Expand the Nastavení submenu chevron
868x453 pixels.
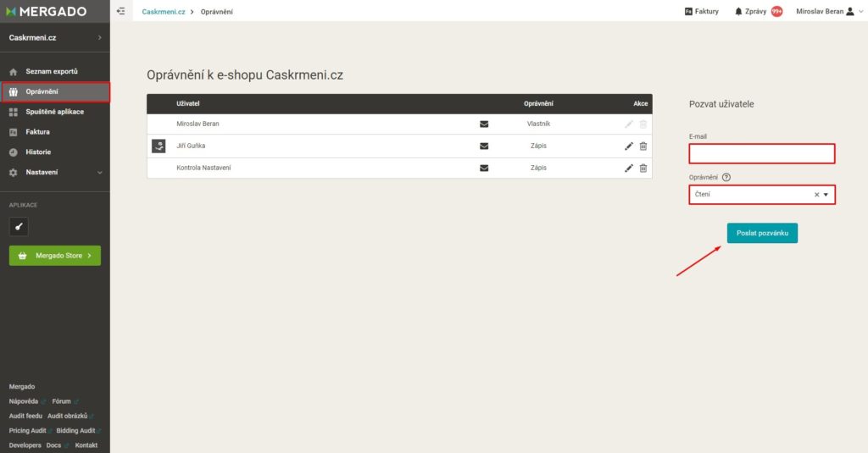coord(100,173)
